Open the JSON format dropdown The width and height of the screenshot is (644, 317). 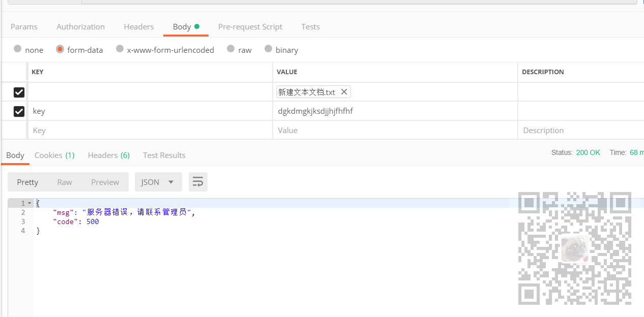point(158,182)
